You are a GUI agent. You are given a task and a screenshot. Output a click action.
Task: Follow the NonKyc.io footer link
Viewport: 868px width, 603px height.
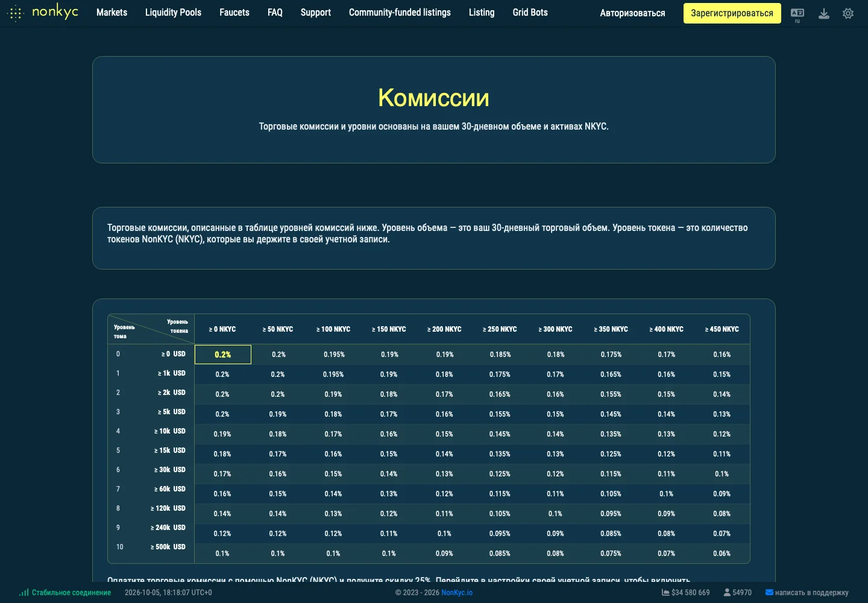(x=457, y=592)
